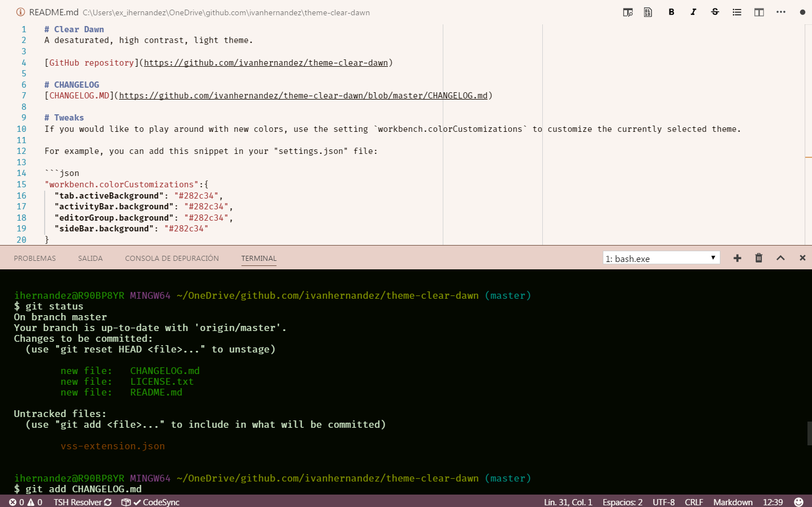Toggle bold formatting
812x507 pixels.
pos(671,12)
